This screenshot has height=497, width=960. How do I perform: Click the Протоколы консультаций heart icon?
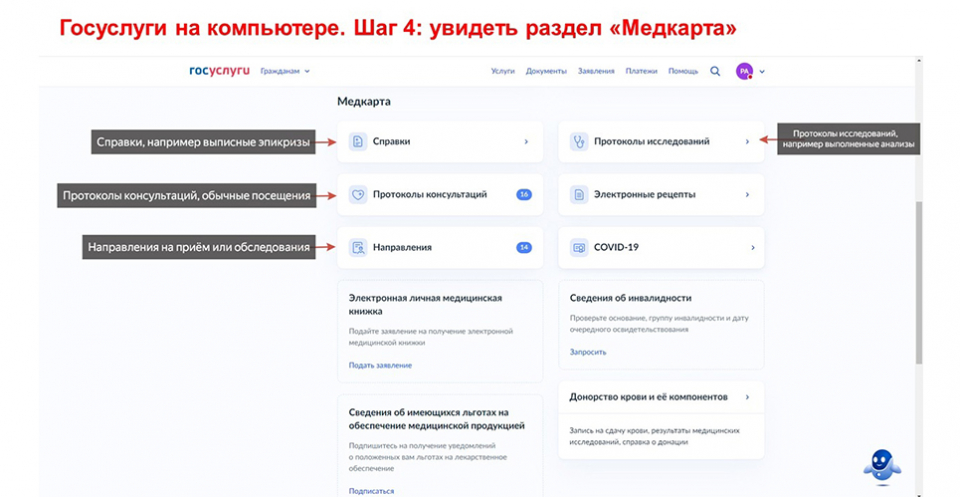pyautogui.click(x=358, y=195)
